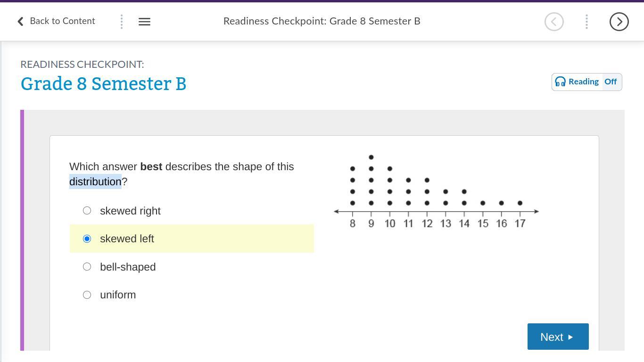Choose the uniform radio option
The width and height of the screenshot is (644, 362).
pyautogui.click(x=87, y=295)
